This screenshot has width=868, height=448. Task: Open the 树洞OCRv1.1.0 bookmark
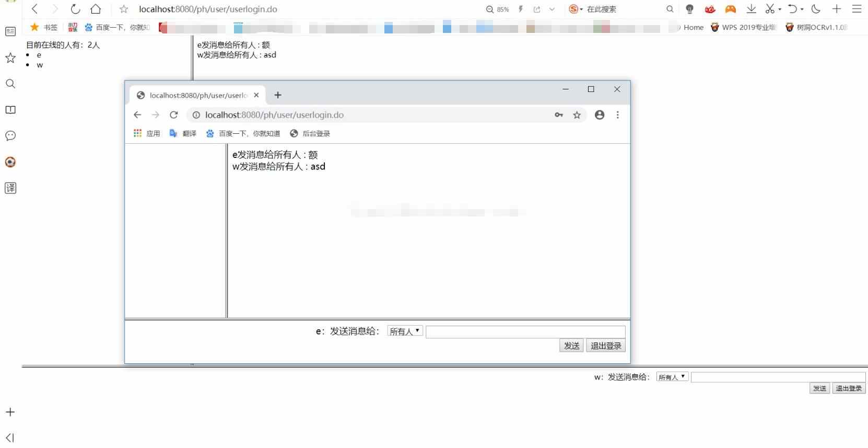[816, 27]
